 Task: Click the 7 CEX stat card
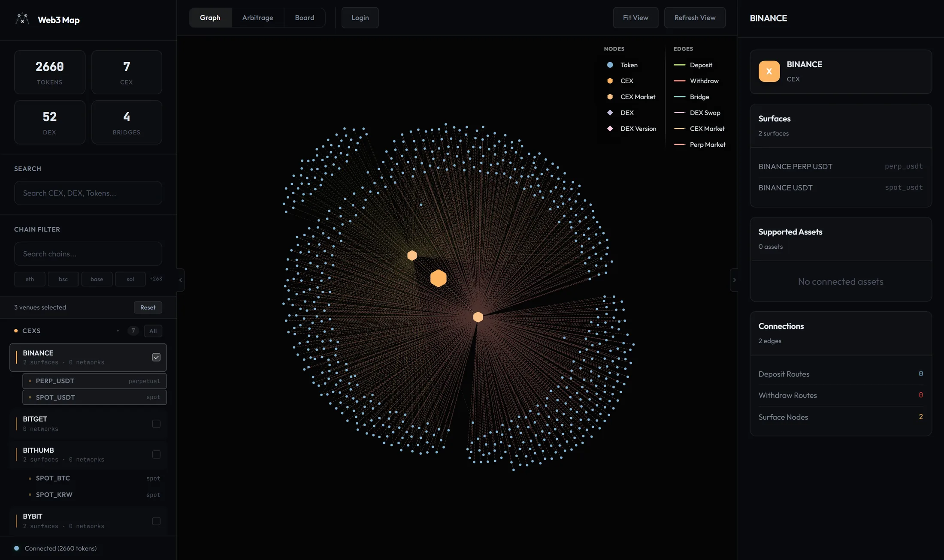tap(127, 72)
